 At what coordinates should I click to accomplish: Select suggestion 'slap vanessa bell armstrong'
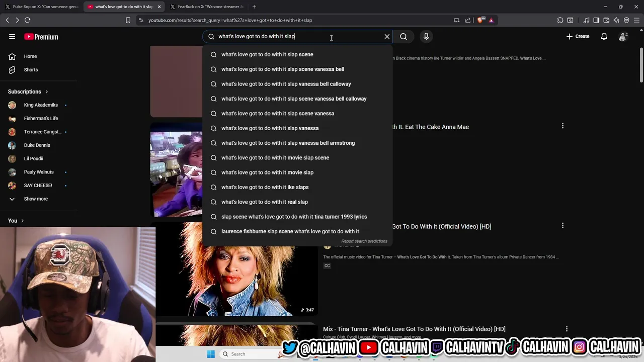297,143
